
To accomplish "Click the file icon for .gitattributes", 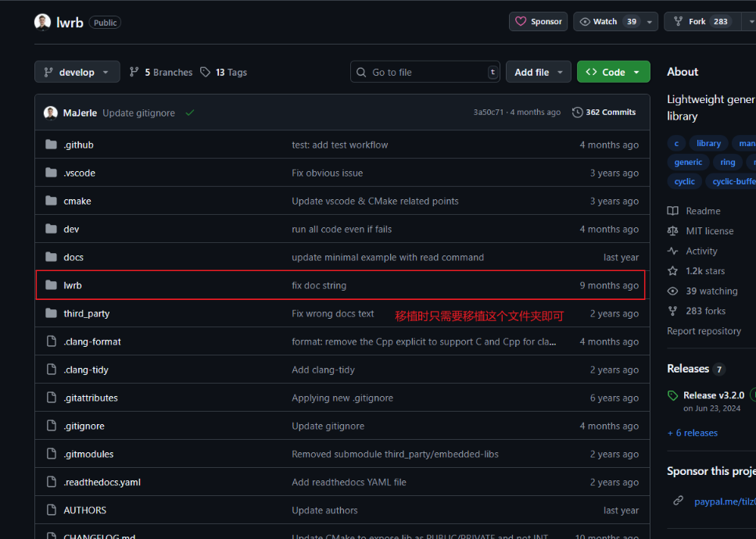I will click(51, 398).
